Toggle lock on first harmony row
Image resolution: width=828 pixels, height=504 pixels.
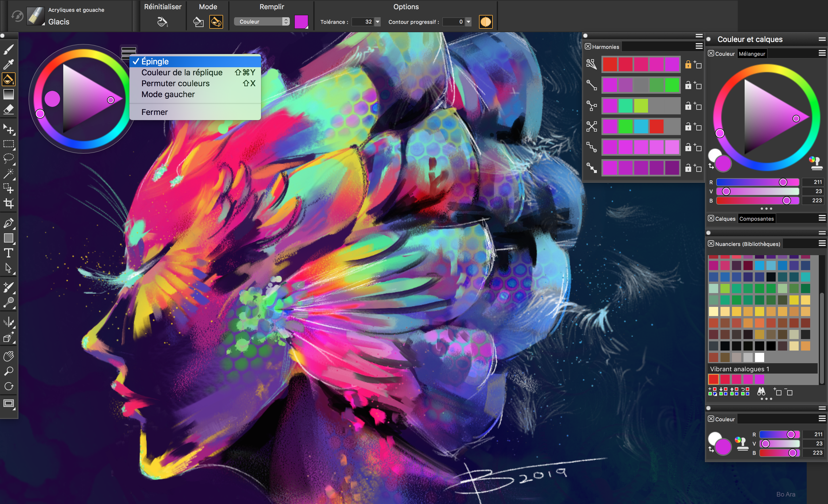(x=688, y=64)
